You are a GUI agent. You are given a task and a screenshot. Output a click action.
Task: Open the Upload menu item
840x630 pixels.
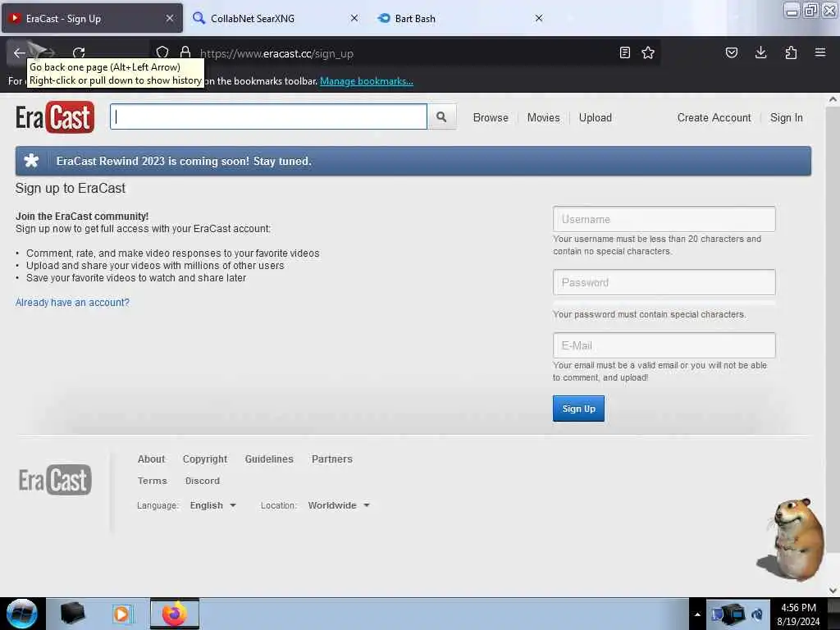coord(596,118)
